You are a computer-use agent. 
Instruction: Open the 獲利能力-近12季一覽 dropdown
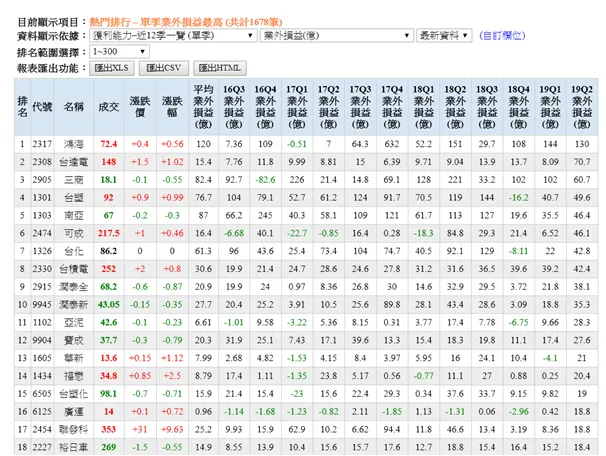[173, 36]
